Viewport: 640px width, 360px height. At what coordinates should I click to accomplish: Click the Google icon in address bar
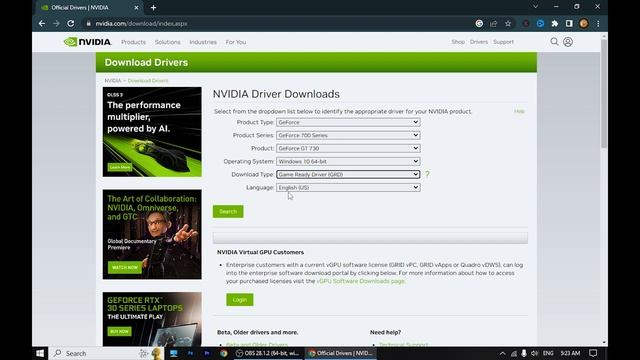coord(479,24)
